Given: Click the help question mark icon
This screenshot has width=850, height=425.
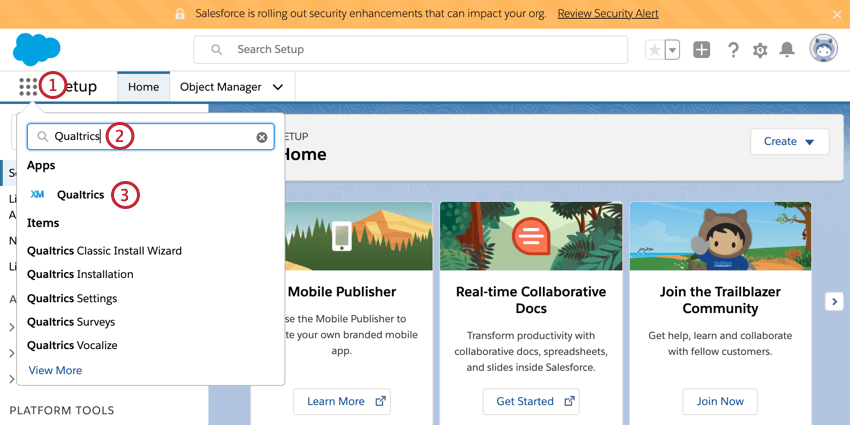Looking at the screenshot, I should coord(733,50).
